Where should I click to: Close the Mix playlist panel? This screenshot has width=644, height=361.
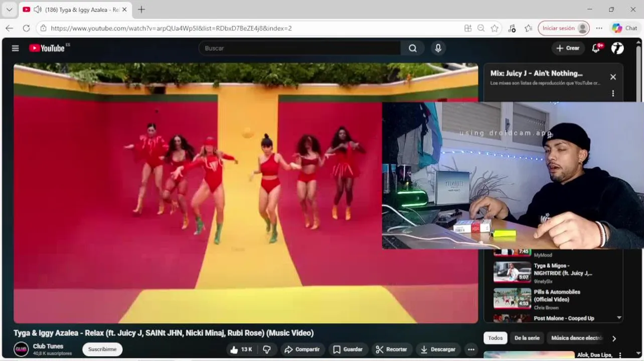pyautogui.click(x=613, y=77)
